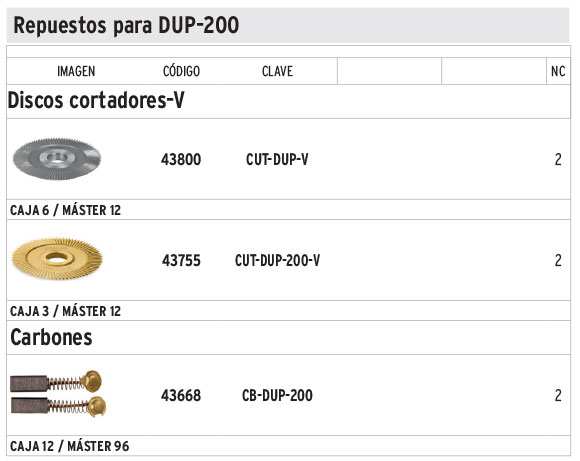Click the carbon brushes product image
580x461 pixels.
[x=58, y=394]
